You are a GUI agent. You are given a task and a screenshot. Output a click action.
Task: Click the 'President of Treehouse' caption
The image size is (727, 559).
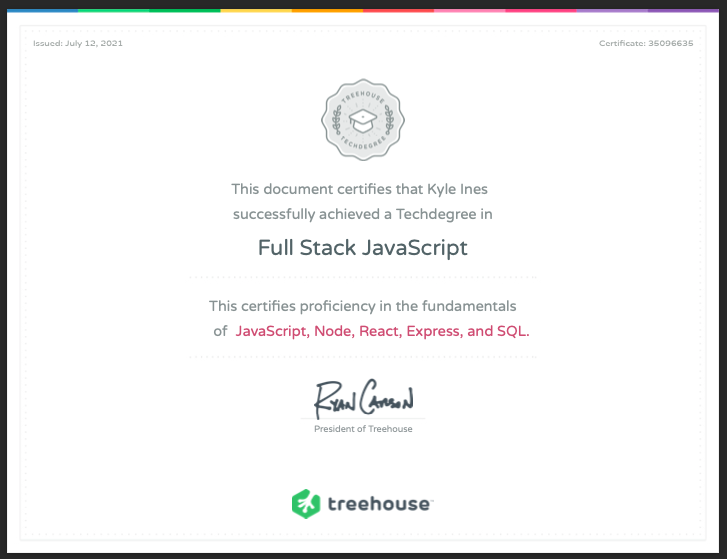pos(363,429)
